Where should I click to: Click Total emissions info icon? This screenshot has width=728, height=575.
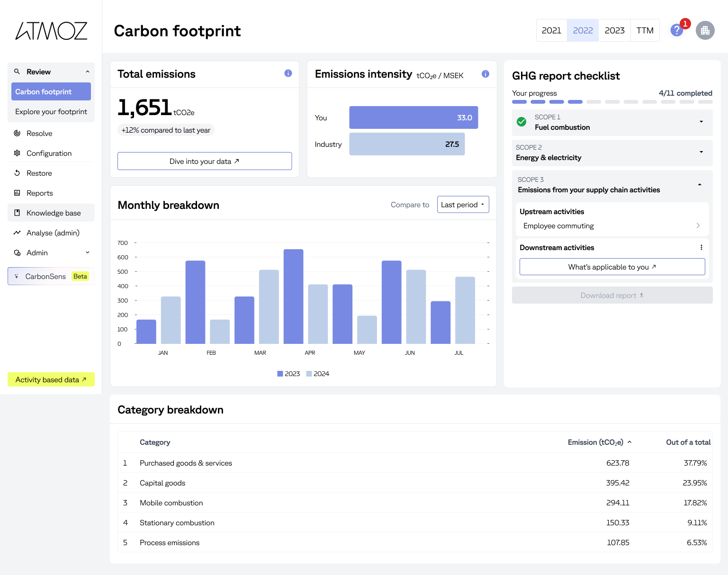(x=288, y=73)
